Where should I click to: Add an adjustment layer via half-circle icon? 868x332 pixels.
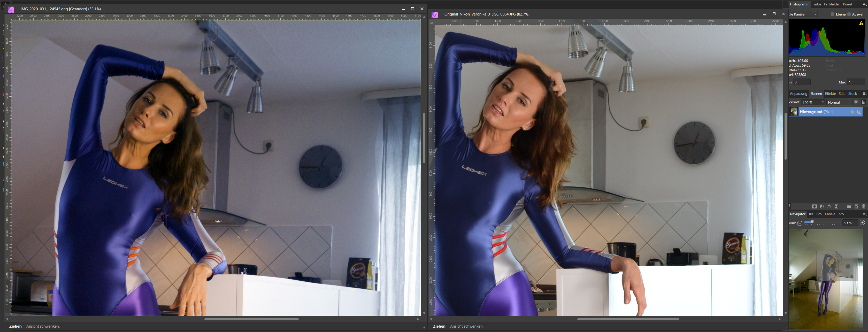click(x=821, y=206)
